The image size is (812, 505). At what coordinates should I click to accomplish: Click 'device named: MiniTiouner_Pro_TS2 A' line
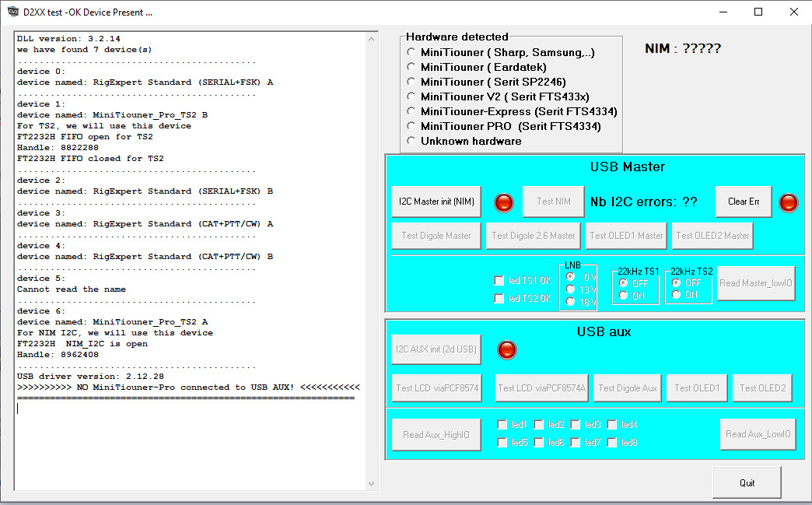112,322
